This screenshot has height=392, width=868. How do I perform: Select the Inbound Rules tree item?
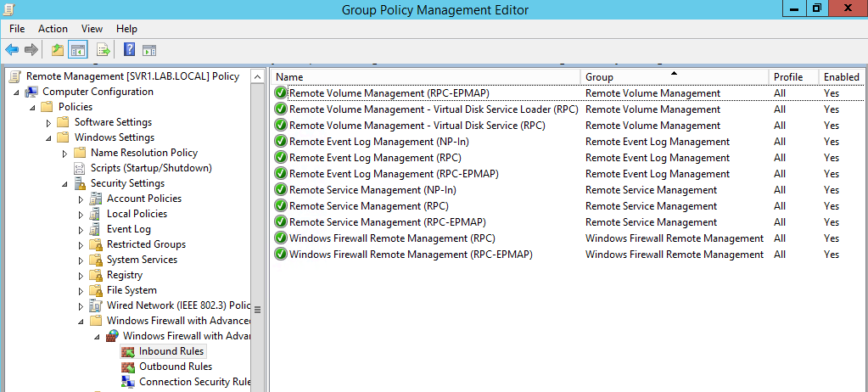click(x=171, y=351)
